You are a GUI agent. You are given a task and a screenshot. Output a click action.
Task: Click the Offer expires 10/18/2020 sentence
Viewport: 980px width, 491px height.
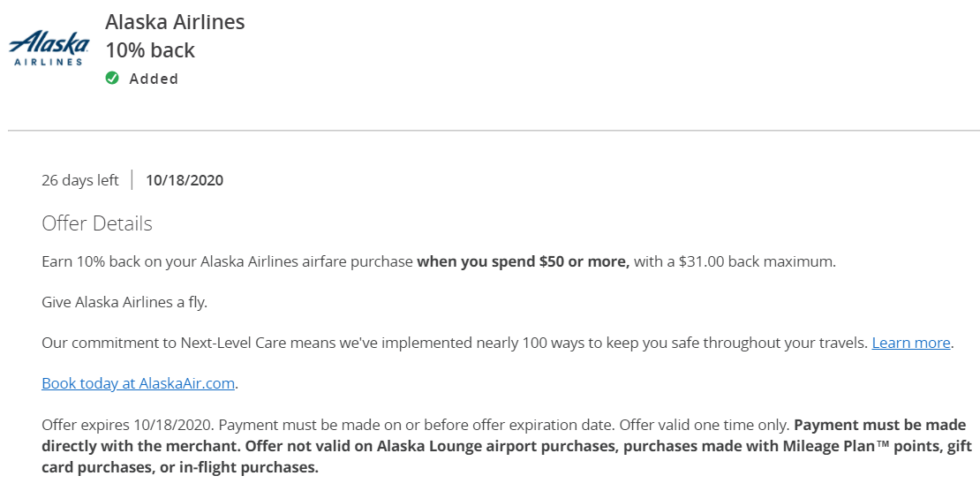[x=127, y=425]
